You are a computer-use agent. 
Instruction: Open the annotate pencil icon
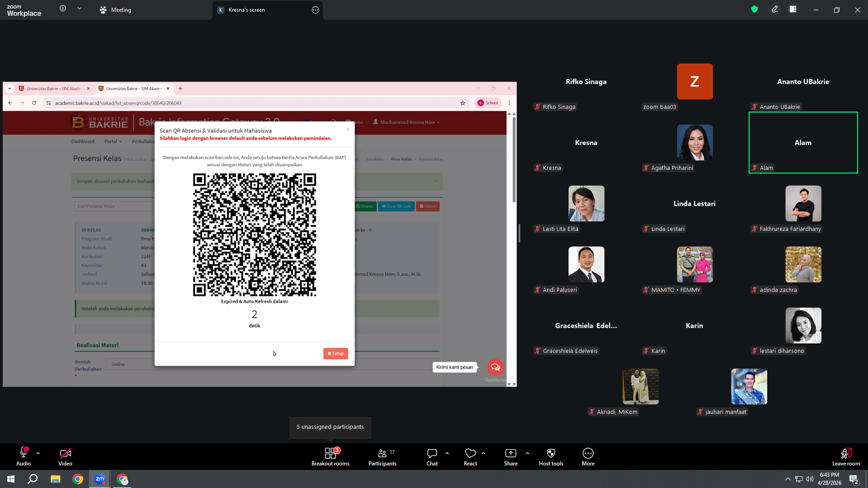coord(775,9)
